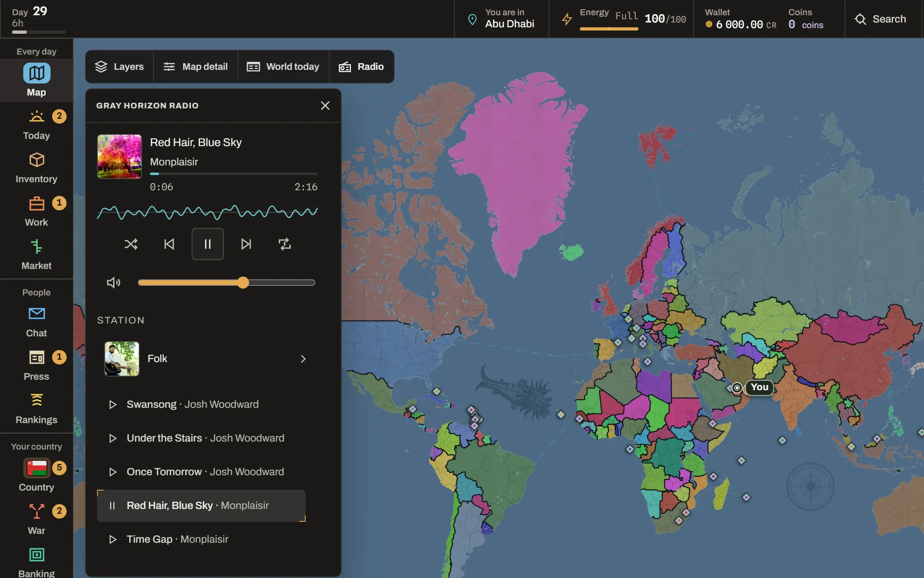
Task: Seek in the track progress bar
Action: click(234, 174)
